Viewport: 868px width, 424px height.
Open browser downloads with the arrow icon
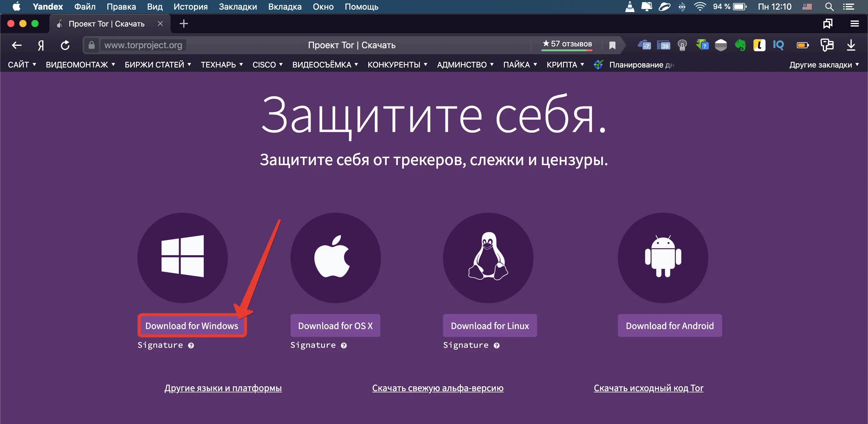[x=851, y=45]
